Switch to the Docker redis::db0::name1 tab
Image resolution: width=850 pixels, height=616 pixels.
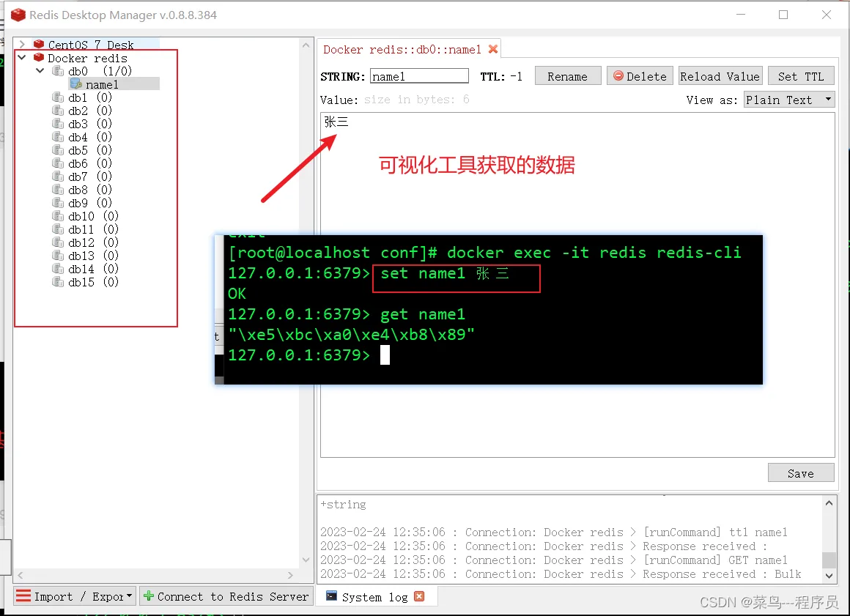coord(402,49)
